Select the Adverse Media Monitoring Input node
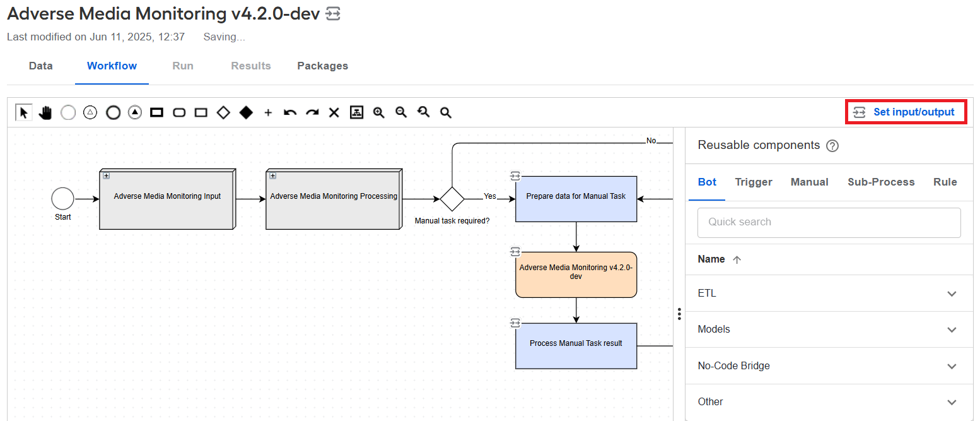This screenshot has width=980, height=421. coord(167,199)
